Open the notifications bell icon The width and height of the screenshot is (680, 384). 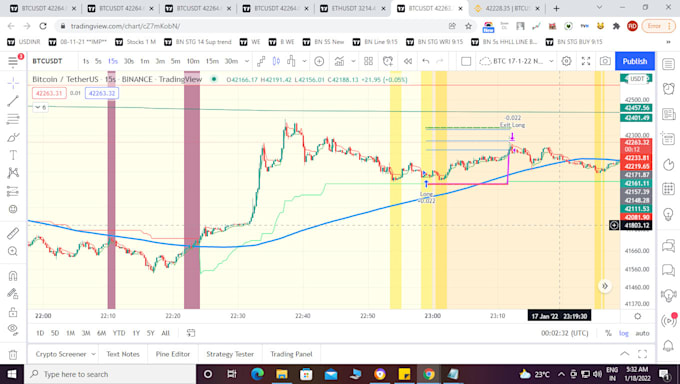[668, 346]
